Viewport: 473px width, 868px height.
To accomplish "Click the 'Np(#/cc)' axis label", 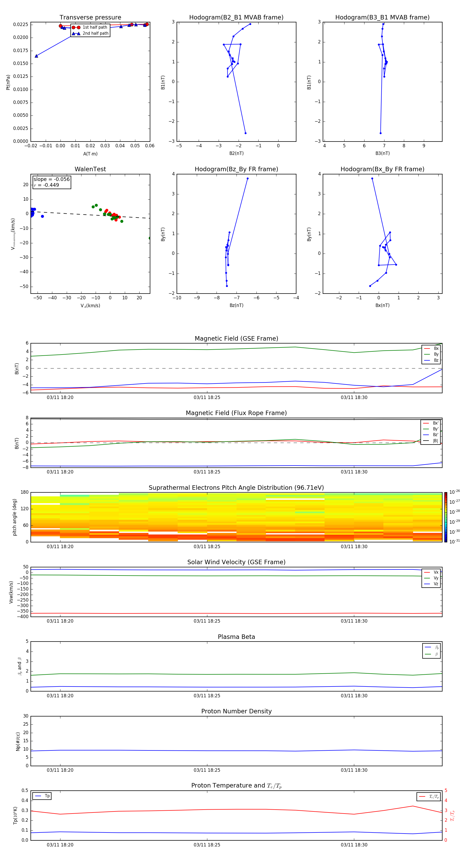I will (x=18, y=741).
